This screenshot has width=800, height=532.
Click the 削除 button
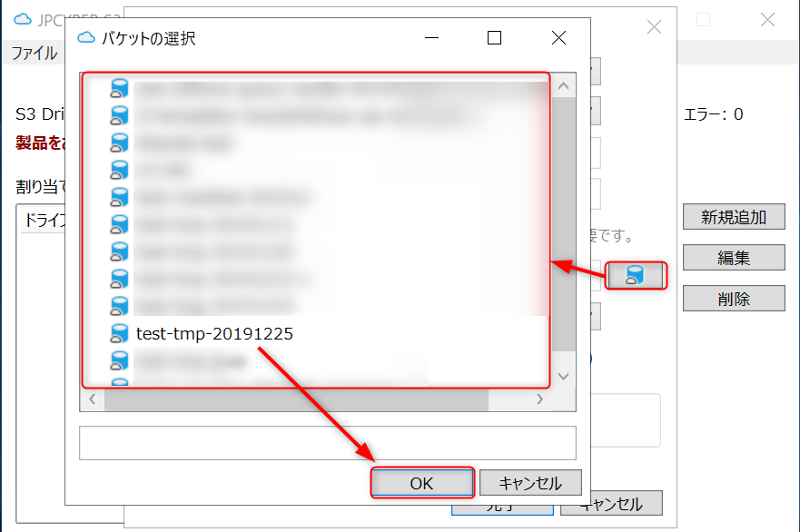(734, 299)
